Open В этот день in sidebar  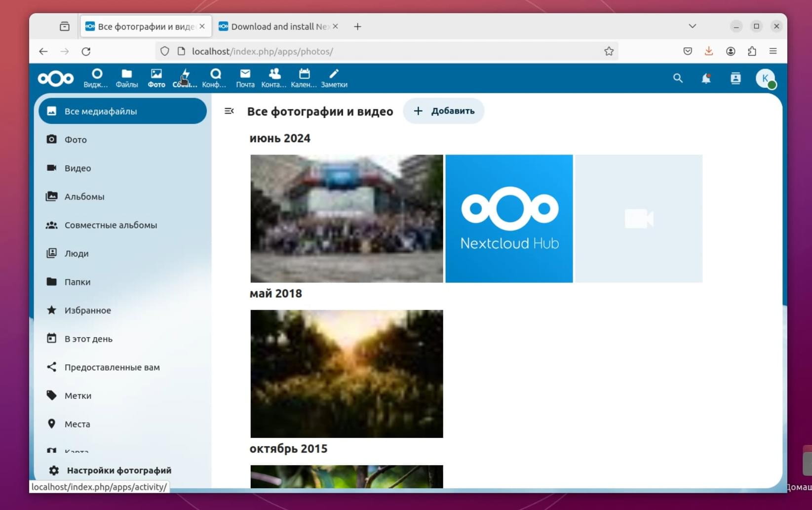coord(122,339)
